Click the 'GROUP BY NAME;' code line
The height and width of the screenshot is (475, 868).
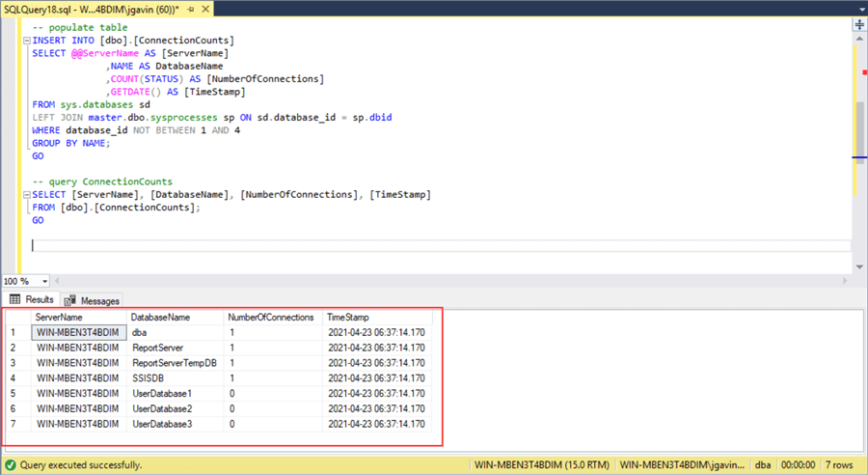pos(70,143)
